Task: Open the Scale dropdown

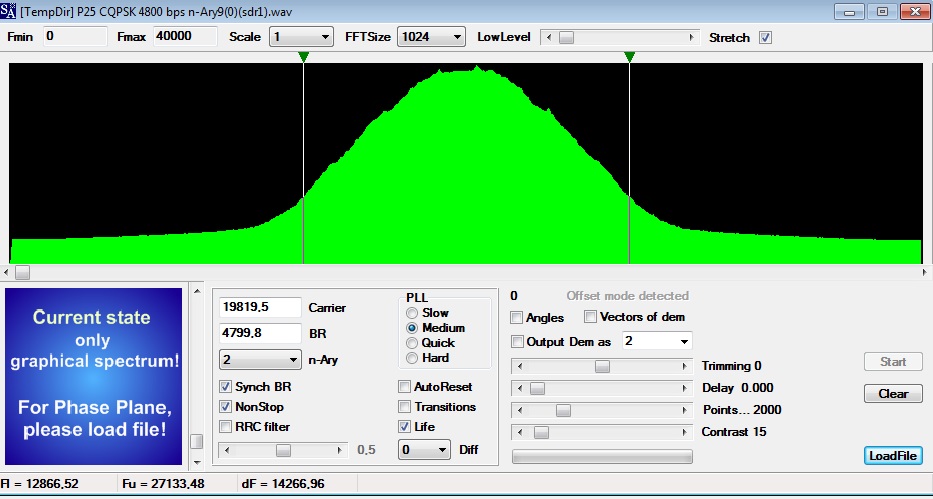Action: [x=300, y=37]
